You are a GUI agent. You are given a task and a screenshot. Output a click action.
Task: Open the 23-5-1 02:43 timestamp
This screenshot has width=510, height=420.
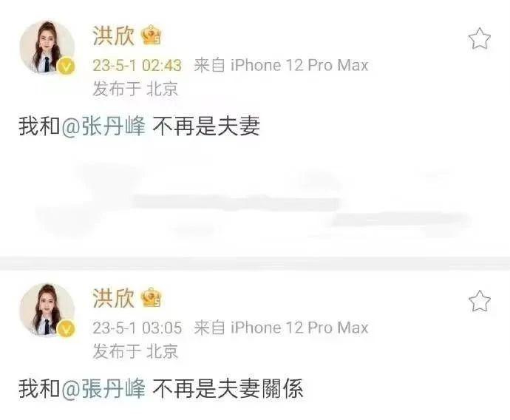click(x=137, y=65)
